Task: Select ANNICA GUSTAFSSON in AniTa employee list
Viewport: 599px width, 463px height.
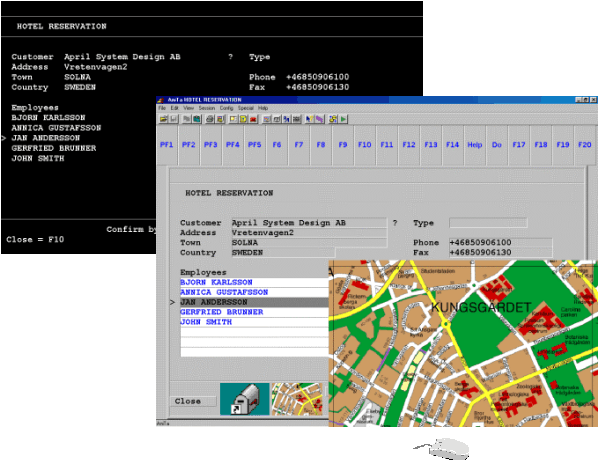Action: point(254,292)
